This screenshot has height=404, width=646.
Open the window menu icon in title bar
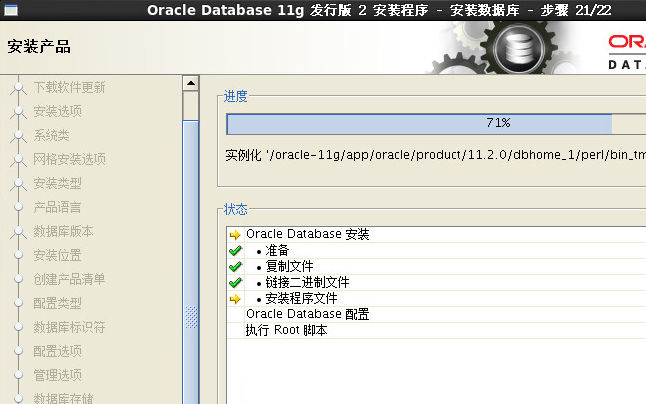[x=11, y=10]
